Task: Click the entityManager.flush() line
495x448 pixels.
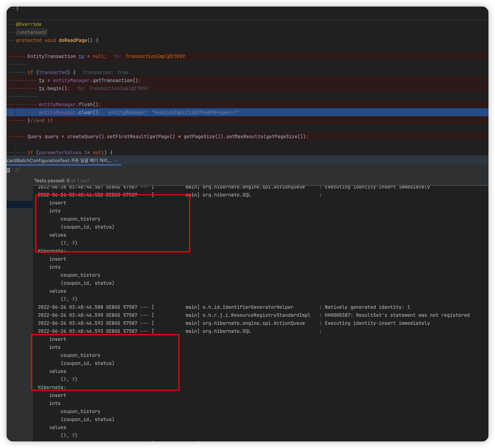Action: (70, 104)
